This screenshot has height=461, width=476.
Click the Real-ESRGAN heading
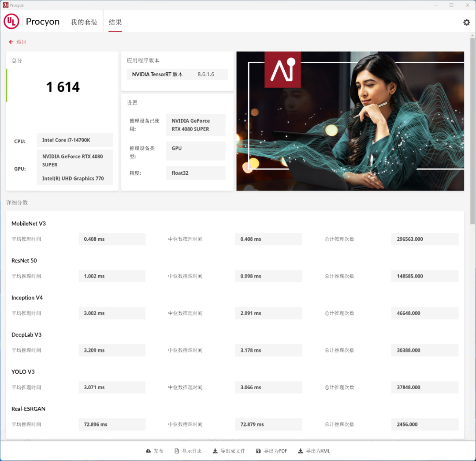coord(28,409)
